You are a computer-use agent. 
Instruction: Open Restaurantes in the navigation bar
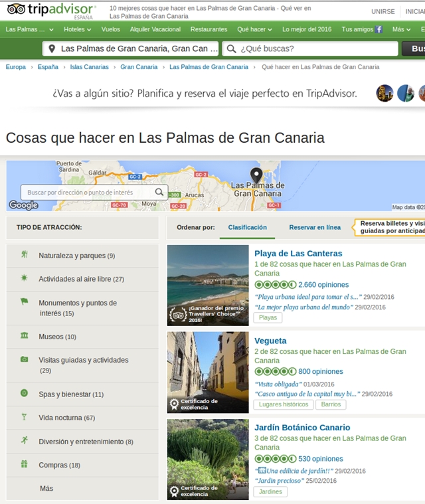[x=209, y=30]
